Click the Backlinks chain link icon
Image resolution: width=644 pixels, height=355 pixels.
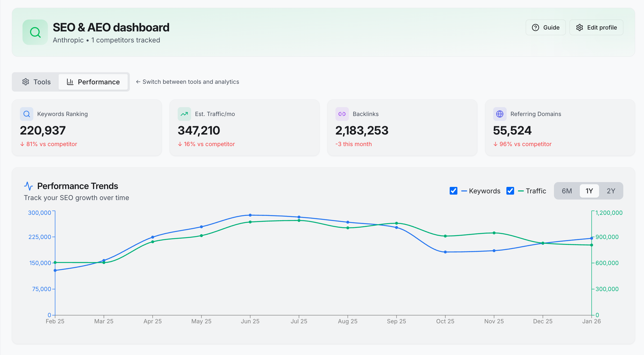[x=342, y=114]
